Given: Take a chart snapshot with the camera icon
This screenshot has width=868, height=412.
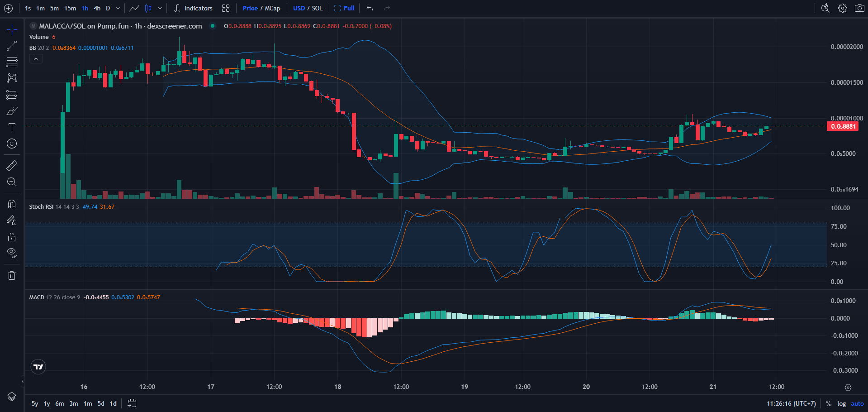Looking at the screenshot, I should click(x=859, y=8).
